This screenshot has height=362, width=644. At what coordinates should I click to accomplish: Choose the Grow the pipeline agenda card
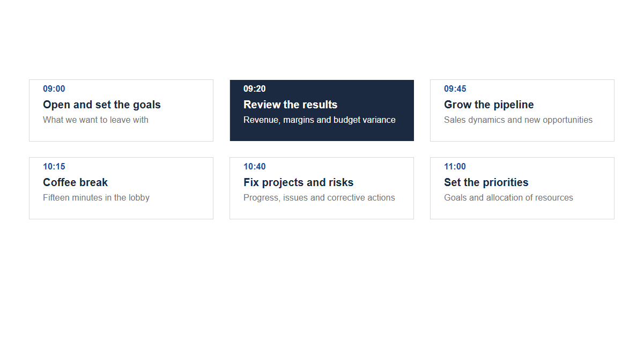tap(522, 110)
